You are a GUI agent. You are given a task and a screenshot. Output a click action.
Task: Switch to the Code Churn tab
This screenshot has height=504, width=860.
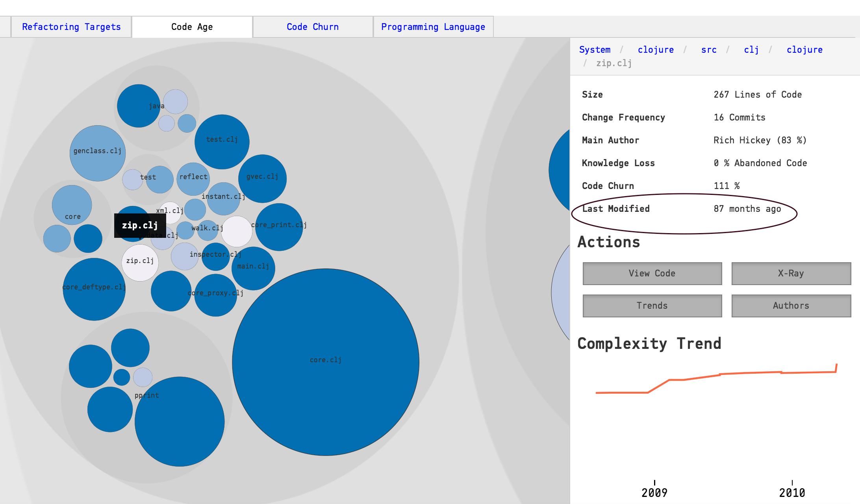click(x=313, y=27)
